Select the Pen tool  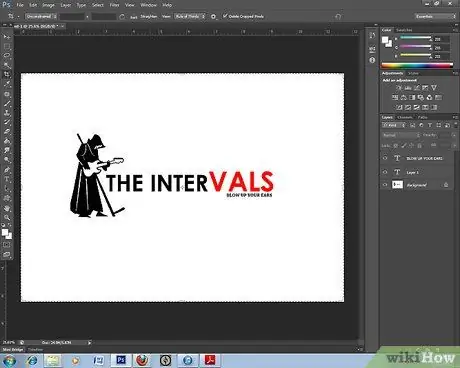click(x=7, y=170)
